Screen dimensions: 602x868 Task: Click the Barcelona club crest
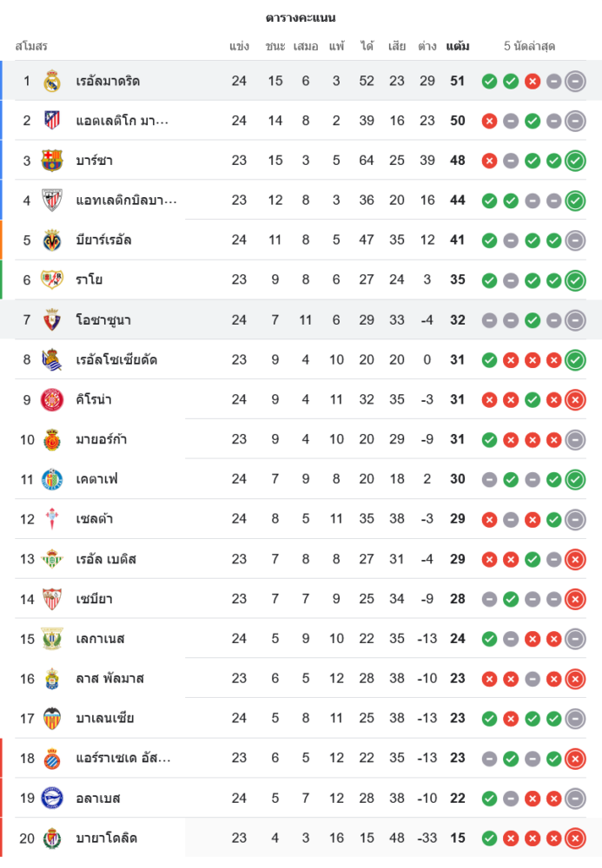pos(52,161)
